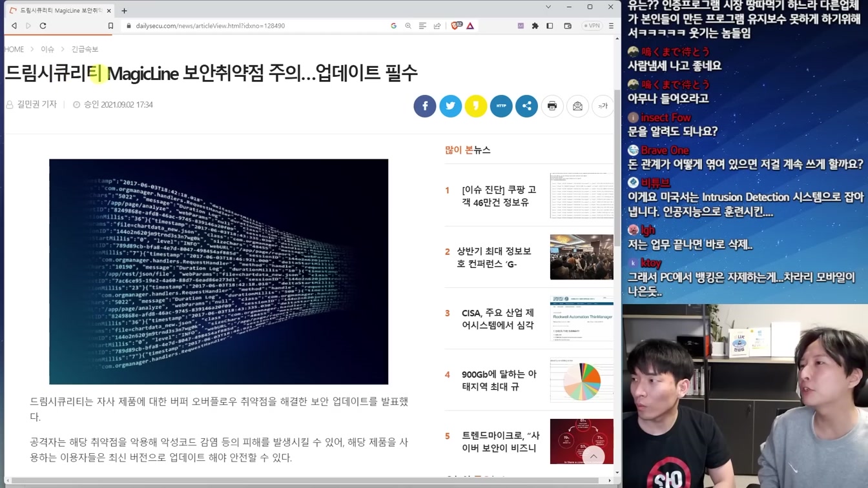The height and width of the screenshot is (488, 868).
Task: Email the article with envelope icon
Action: click(x=577, y=106)
